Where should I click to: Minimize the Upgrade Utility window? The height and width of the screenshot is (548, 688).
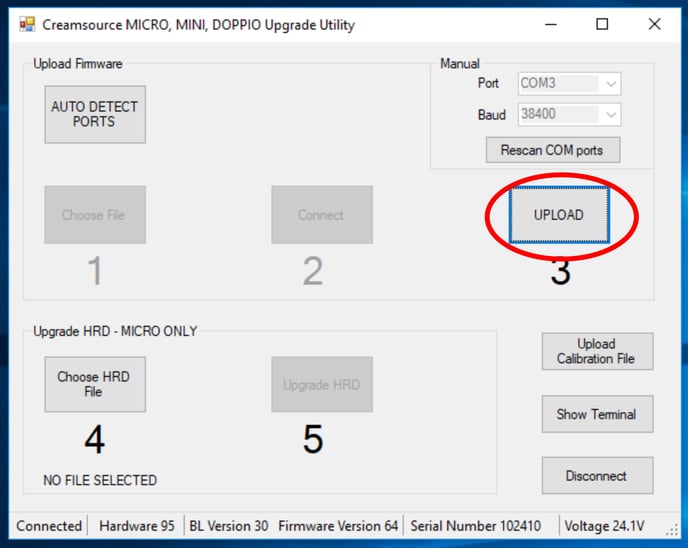pyautogui.click(x=551, y=24)
